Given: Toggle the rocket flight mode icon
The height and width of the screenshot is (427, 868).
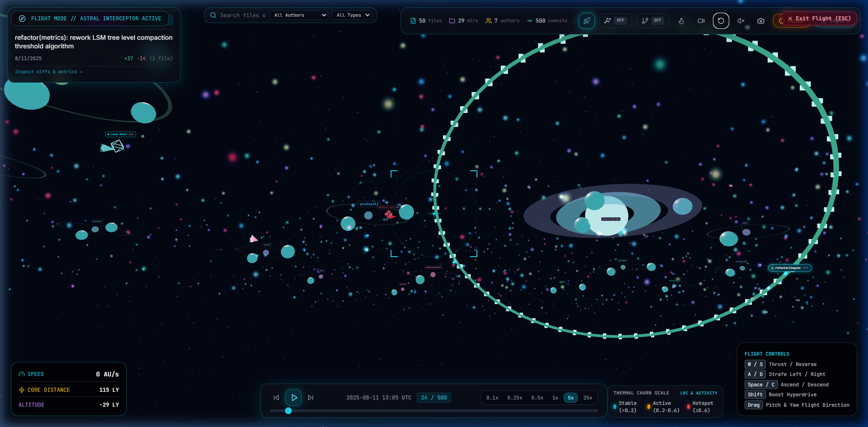Looking at the screenshot, I should click(x=587, y=21).
